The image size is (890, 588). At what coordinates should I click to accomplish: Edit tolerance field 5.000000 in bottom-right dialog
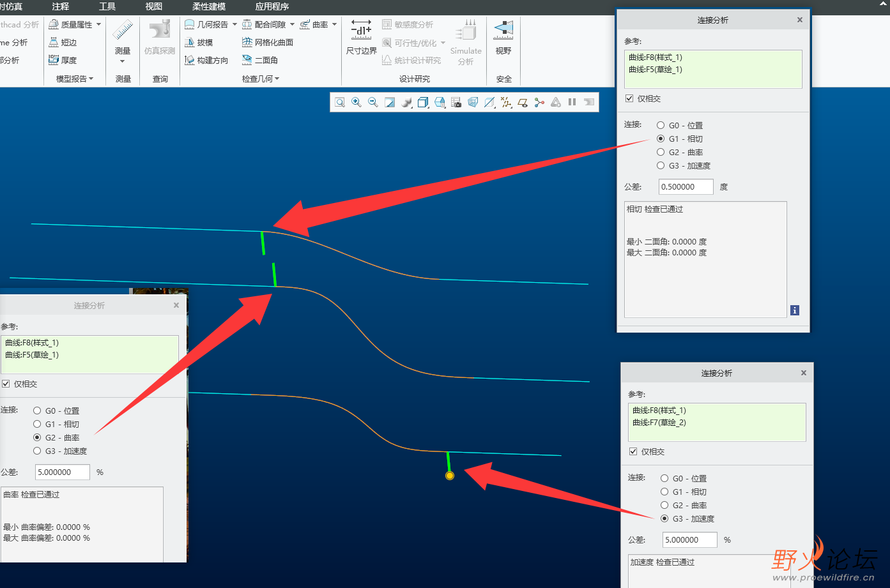690,539
